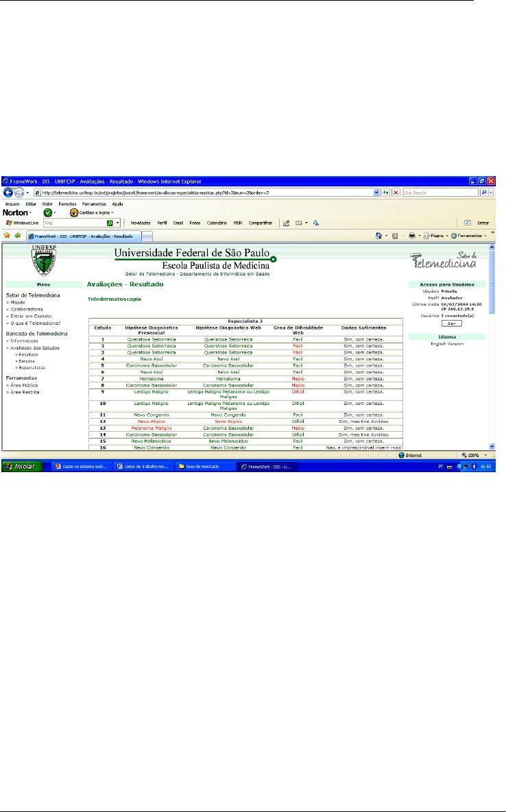
Task: Open the Favoritos menu
Action: 67,204
